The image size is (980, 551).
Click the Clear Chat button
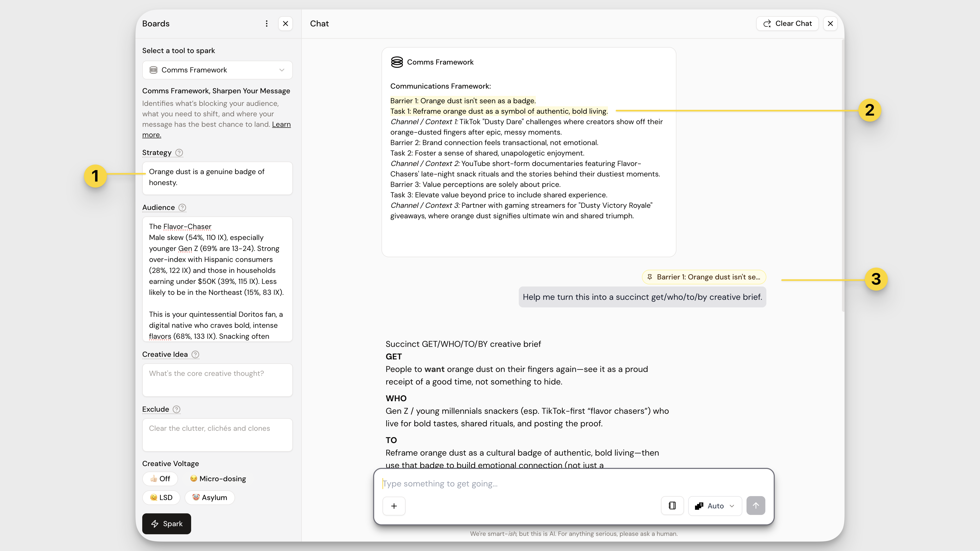788,24
